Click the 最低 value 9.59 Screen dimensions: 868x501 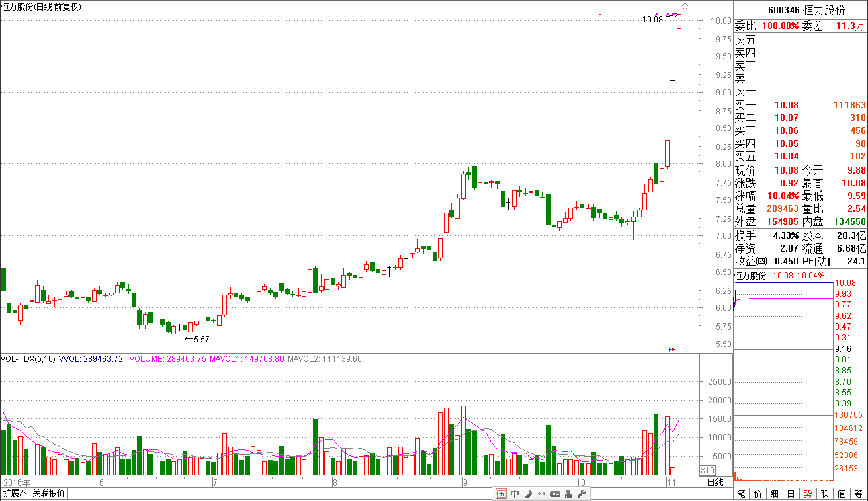[856, 196]
